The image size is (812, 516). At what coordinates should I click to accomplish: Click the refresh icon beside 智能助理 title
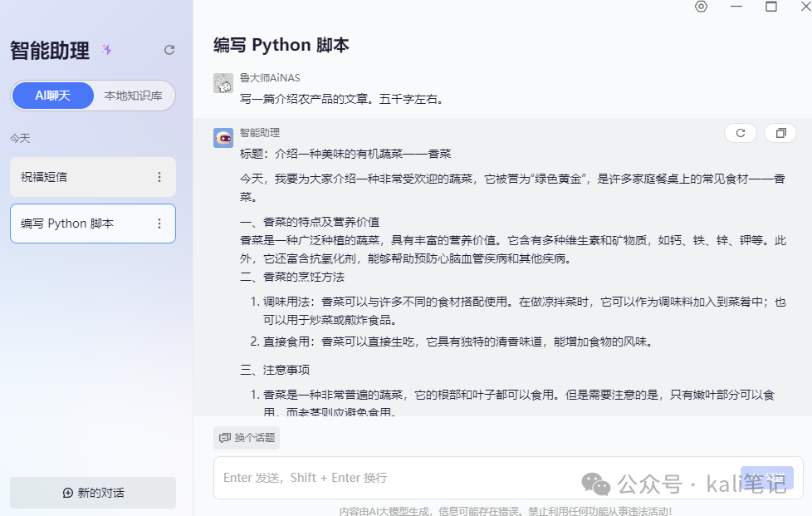169,50
